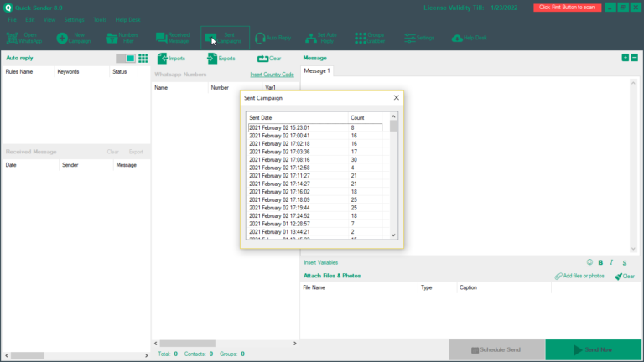Image resolution: width=644 pixels, height=362 pixels.
Task: Select campaign 2021 February 02 17:14:27
Action: [x=315, y=184]
